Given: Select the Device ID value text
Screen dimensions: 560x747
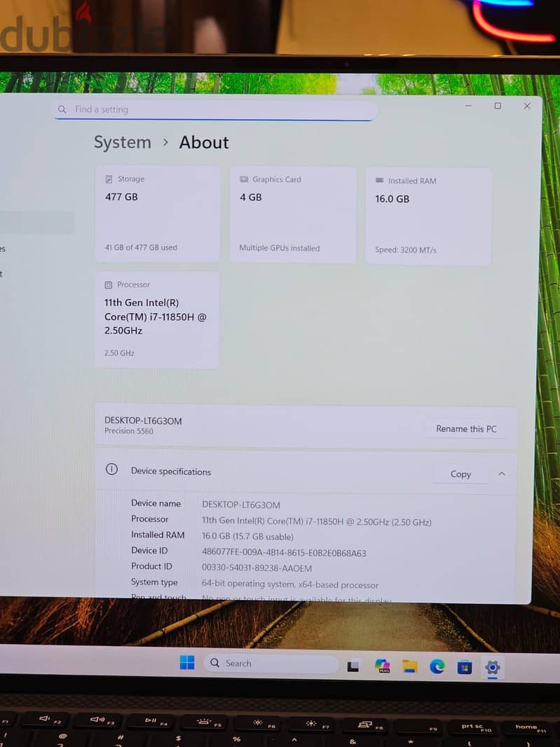Looking at the screenshot, I should point(284,553).
